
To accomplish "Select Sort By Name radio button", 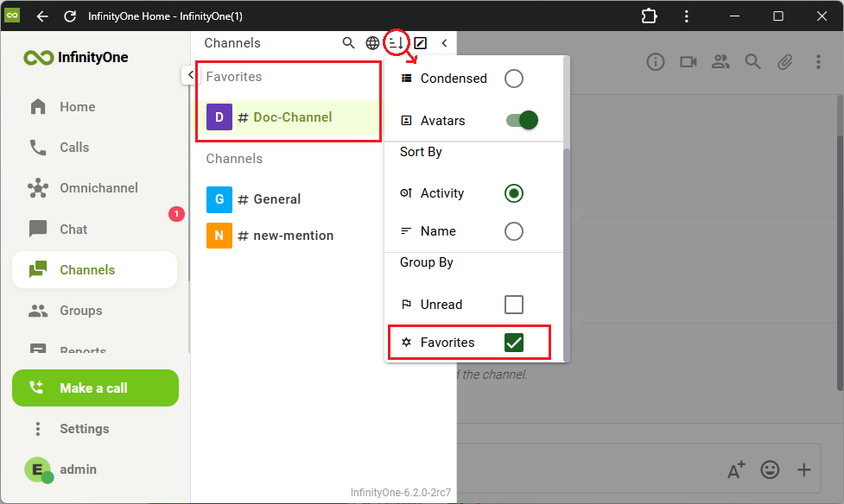I will [x=513, y=231].
